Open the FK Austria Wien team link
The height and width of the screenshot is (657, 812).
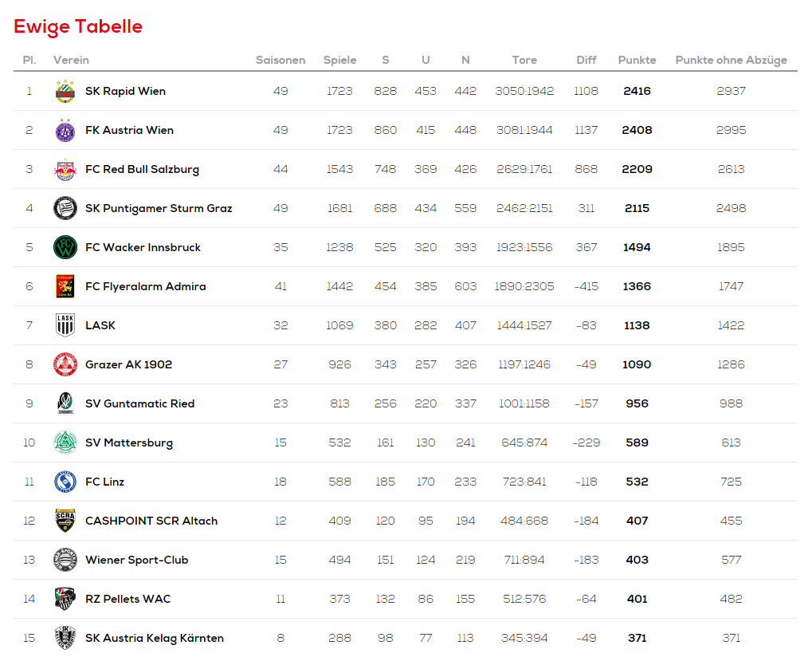[x=129, y=130]
